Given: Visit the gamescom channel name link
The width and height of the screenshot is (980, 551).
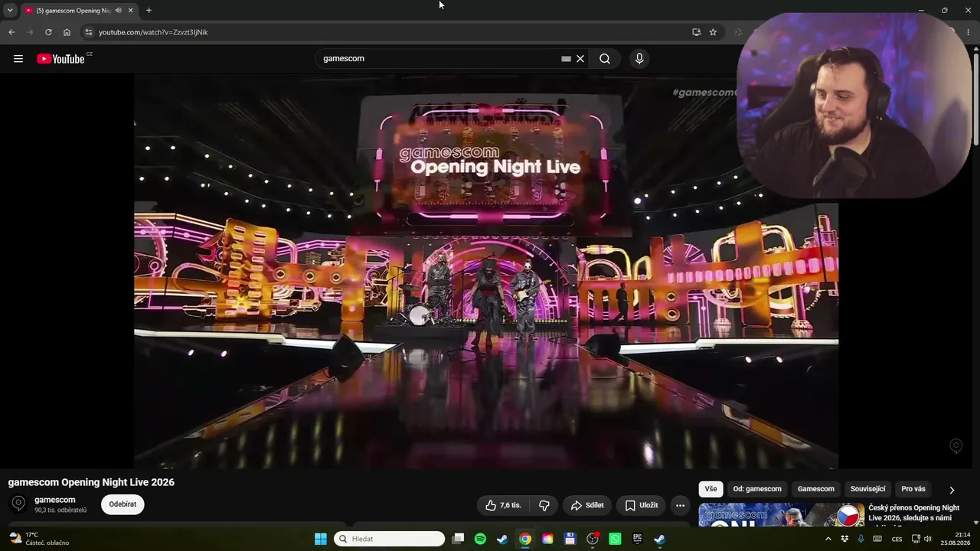Looking at the screenshot, I should click(55, 500).
